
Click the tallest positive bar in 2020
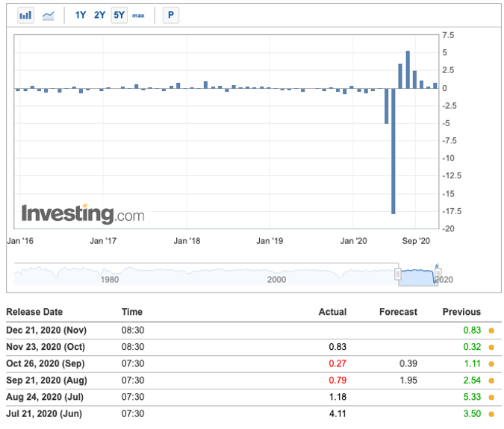coord(408,69)
